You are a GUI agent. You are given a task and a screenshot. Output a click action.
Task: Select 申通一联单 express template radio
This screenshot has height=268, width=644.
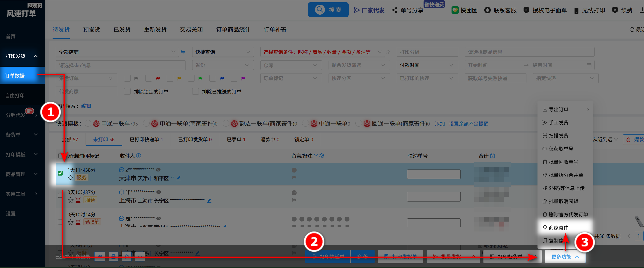pyautogui.click(x=88, y=123)
